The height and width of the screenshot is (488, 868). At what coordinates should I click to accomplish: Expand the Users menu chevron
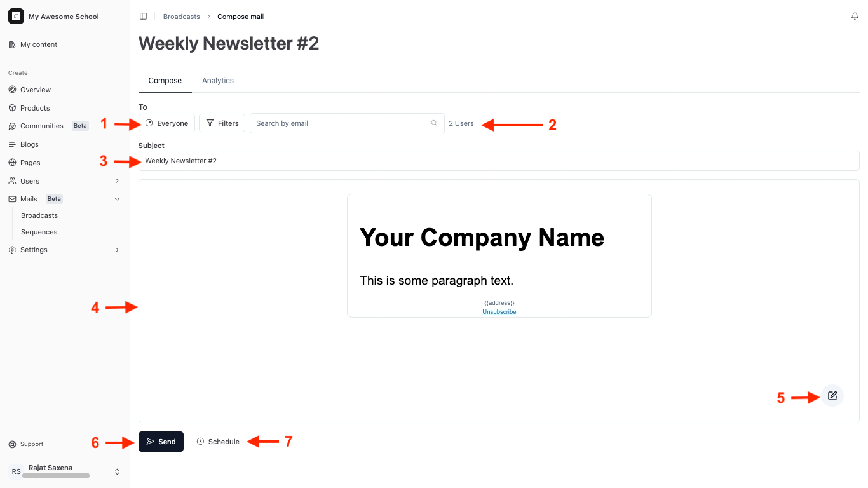[x=117, y=181]
